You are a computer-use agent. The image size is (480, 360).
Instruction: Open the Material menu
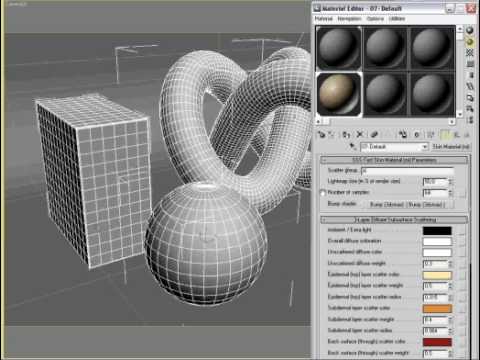point(324,19)
